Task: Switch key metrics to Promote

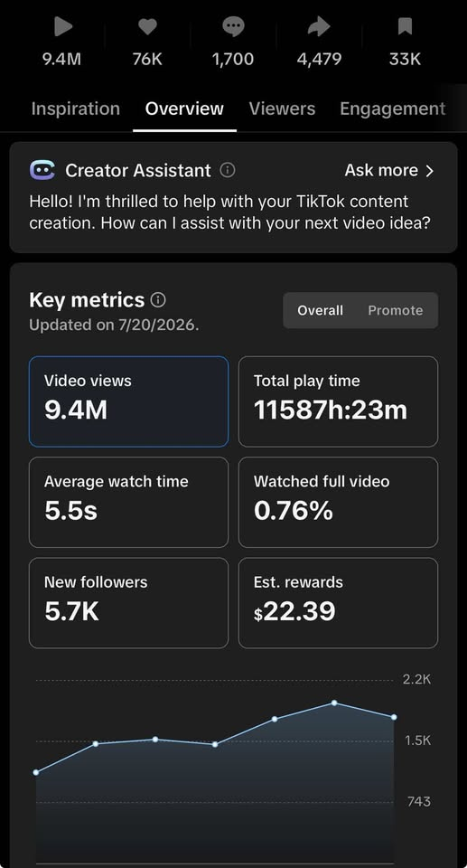Action: [395, 310]
